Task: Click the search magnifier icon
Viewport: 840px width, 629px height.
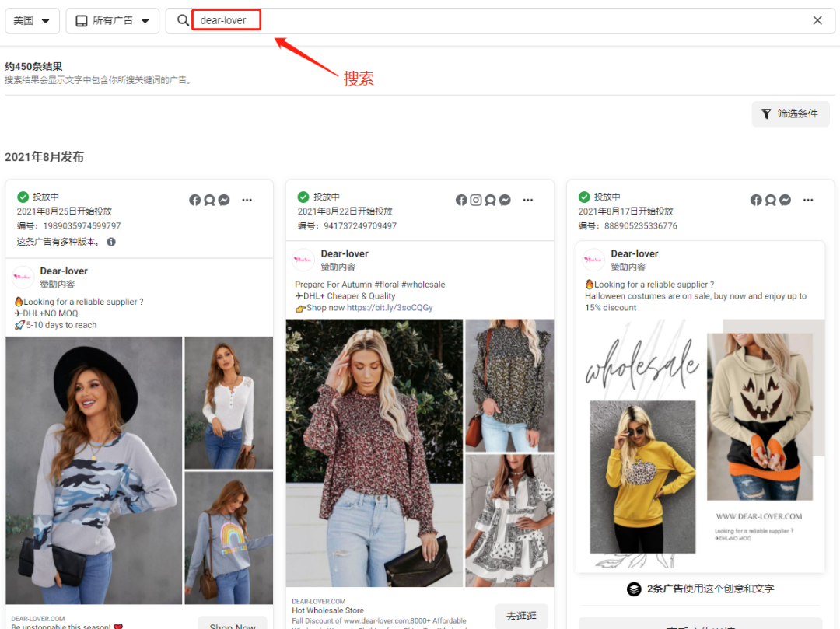Action: (183, 20)
